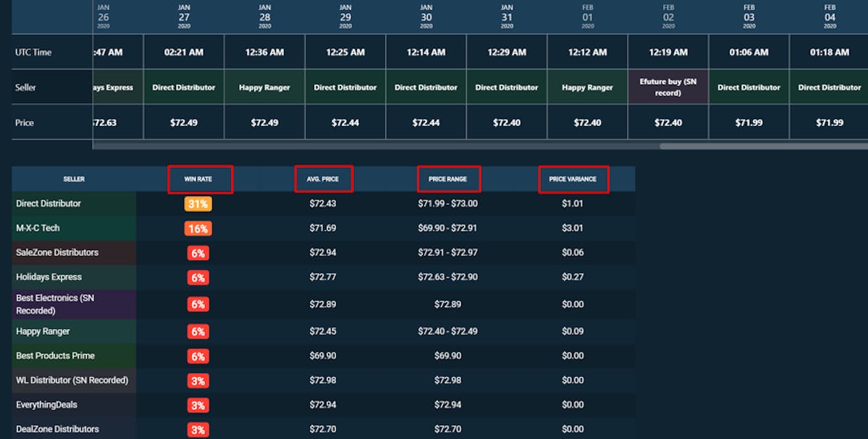The height and width of the screenshot is (439, 868).
Task: Select the 'SaleZone Distributors' seller row
Action: (324, 252)
